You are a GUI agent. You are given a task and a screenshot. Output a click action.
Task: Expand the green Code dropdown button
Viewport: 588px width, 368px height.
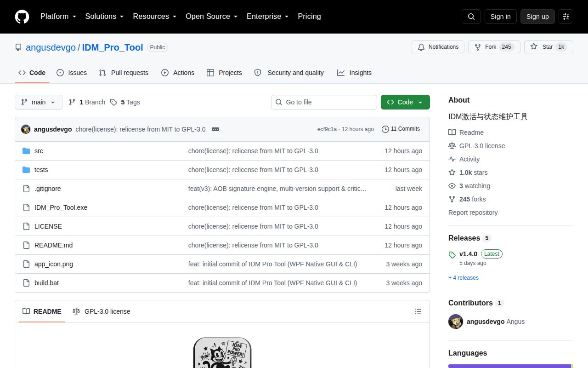(x=405, y=102)
